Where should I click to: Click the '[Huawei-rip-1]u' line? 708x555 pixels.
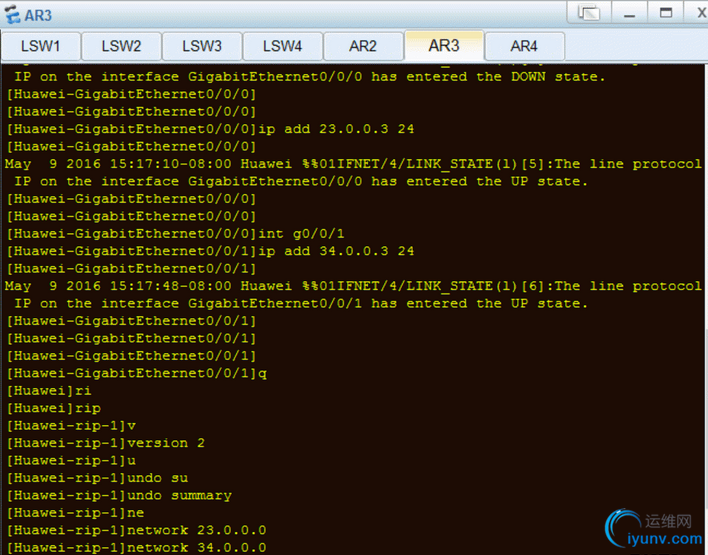click(71, 461)
